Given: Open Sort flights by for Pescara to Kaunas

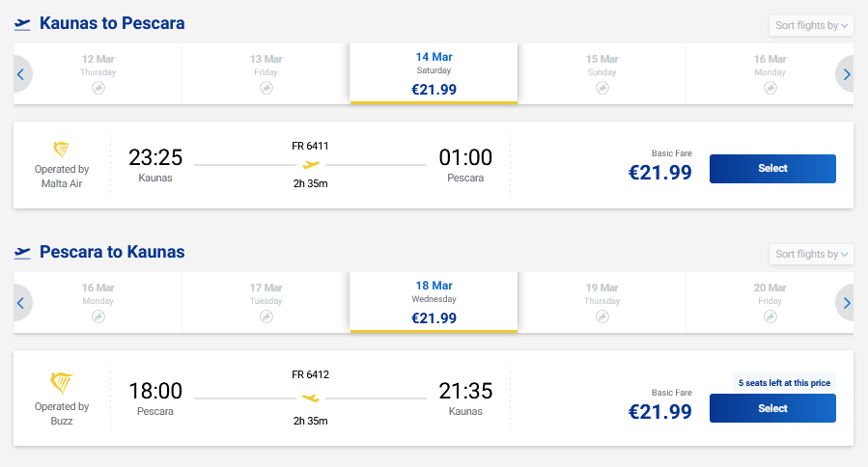Looking at the screenshot, I should (x=811, y=255).
